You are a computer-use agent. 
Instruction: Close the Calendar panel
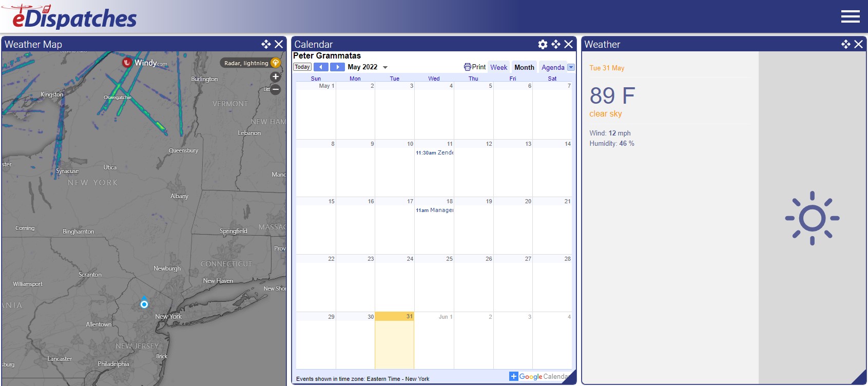[568, 44]
